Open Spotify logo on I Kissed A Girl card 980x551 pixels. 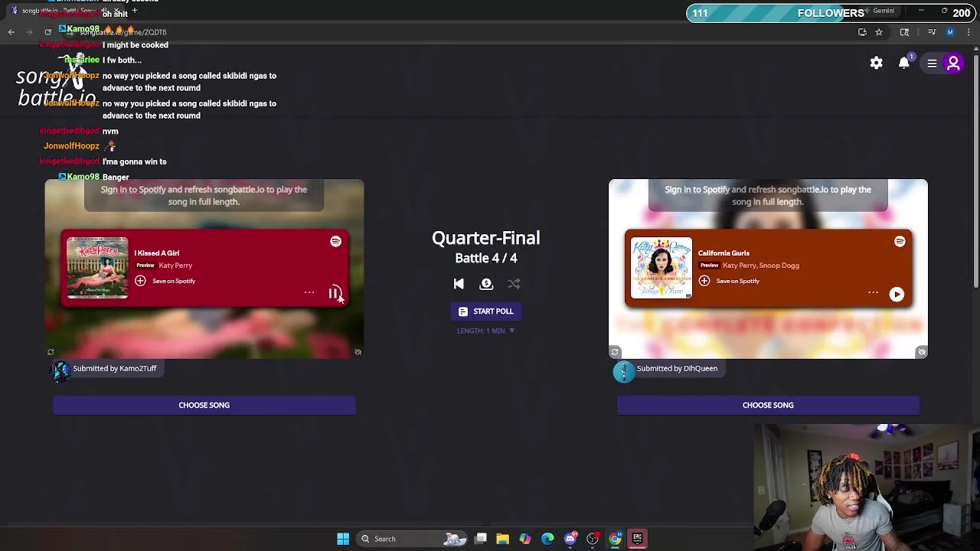[335, 242]
